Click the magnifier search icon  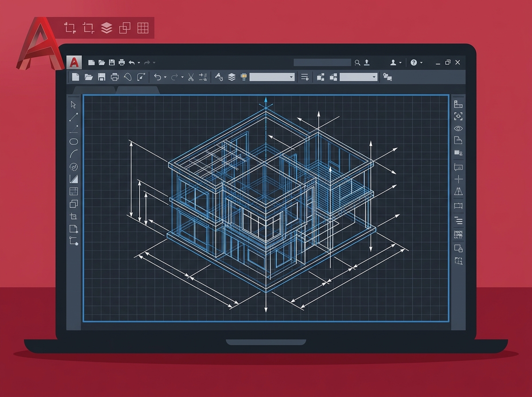[358, 62]
